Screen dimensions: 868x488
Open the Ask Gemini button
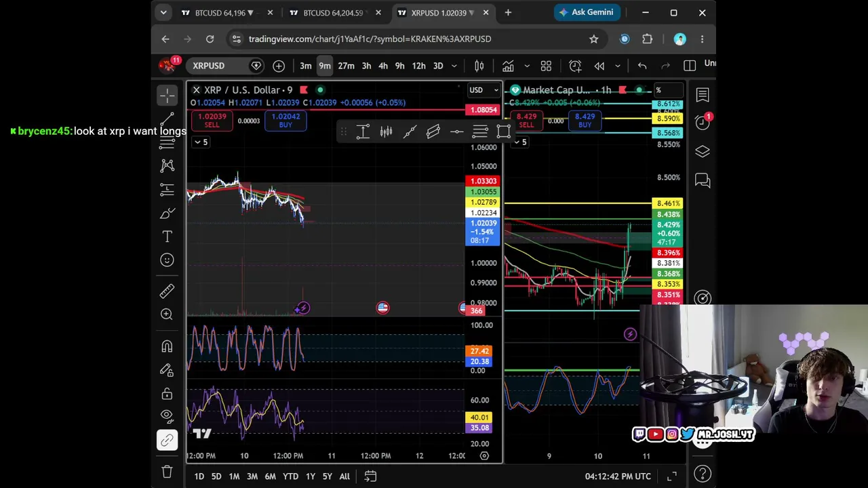[586, 12]
